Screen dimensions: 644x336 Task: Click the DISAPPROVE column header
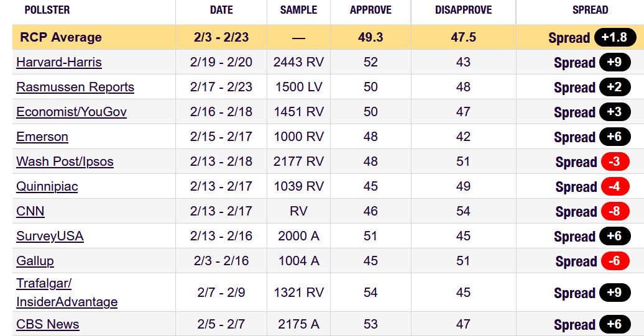463,10
